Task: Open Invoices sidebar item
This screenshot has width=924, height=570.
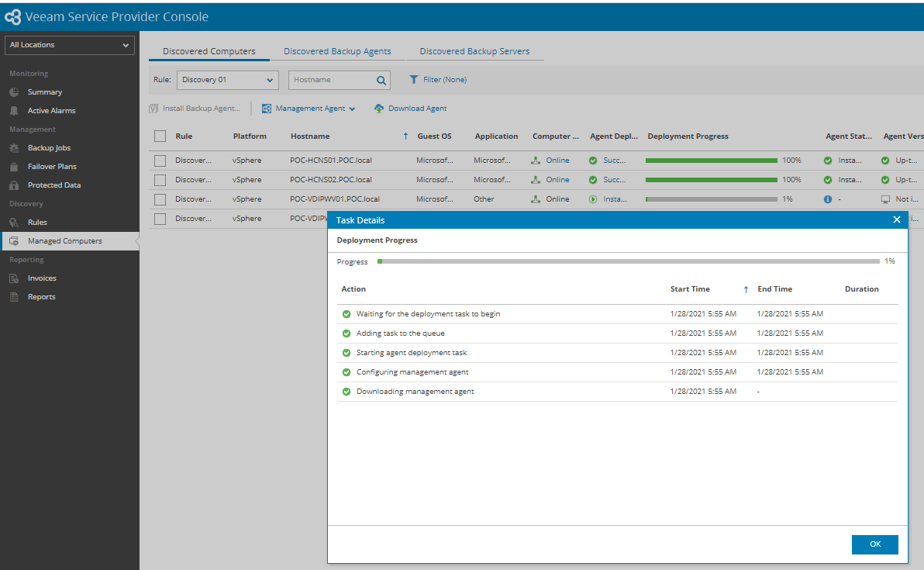Action: (42, 278)
